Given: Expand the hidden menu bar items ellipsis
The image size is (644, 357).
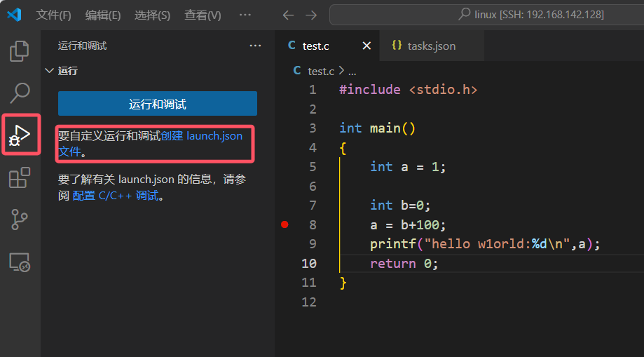Looking at the screenshot, I should click(x=245, y=15).
